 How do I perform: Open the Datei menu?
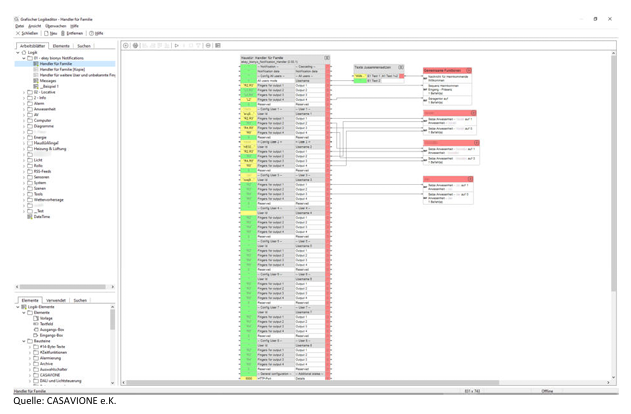coord(19,26)
